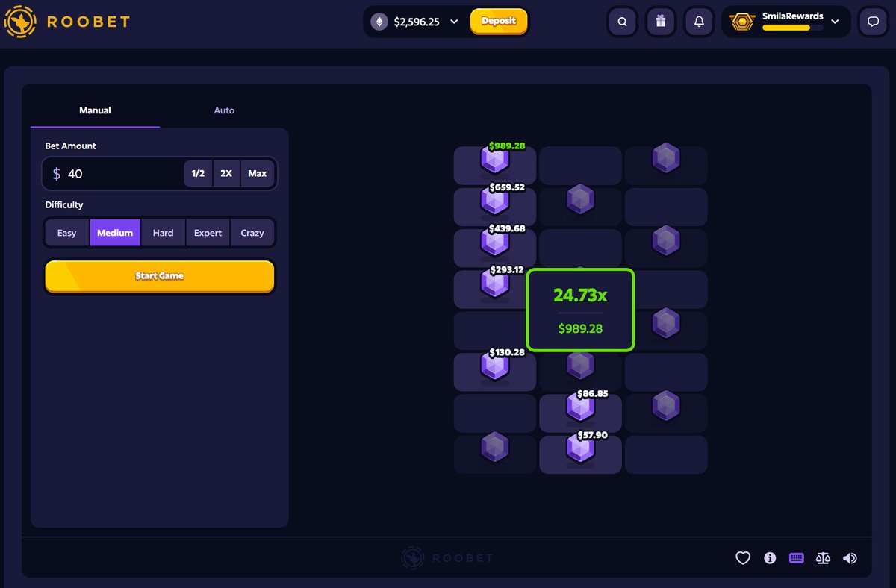Click the ROOBET wordmark in header
This screenshot has width=896, height=588.
click(88, 22)
